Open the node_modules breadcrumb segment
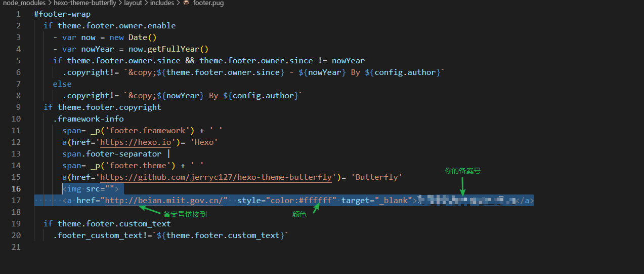 tap(24, 3)
